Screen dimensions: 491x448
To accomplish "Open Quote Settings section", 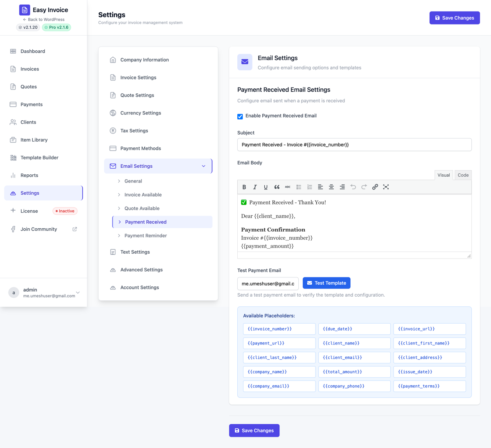I will (x=158, y=95).
